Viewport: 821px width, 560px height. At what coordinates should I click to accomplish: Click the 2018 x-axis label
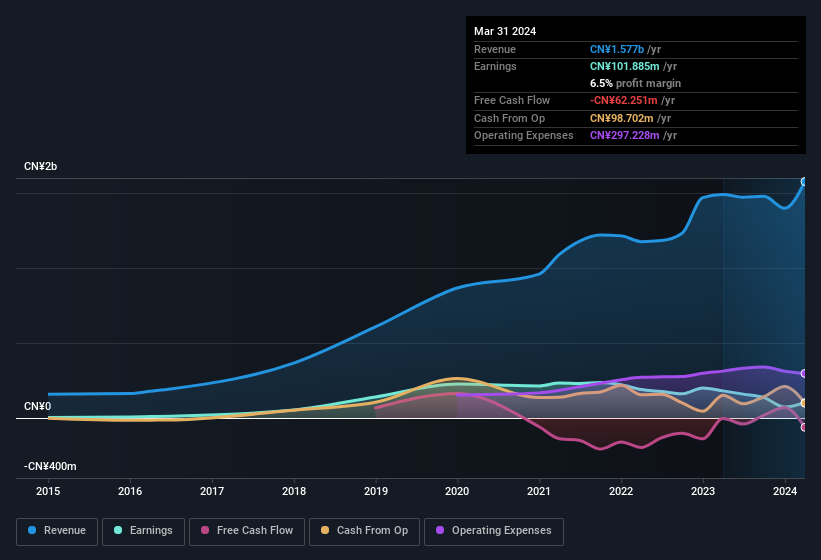pyautogui.click(x=294, y=491)
